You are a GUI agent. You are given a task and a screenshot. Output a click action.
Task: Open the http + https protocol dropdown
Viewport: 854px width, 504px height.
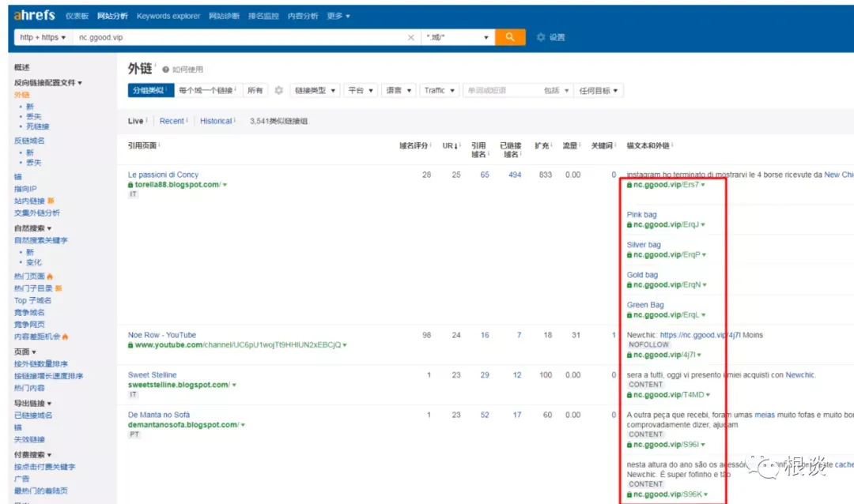tap(43, 38)
